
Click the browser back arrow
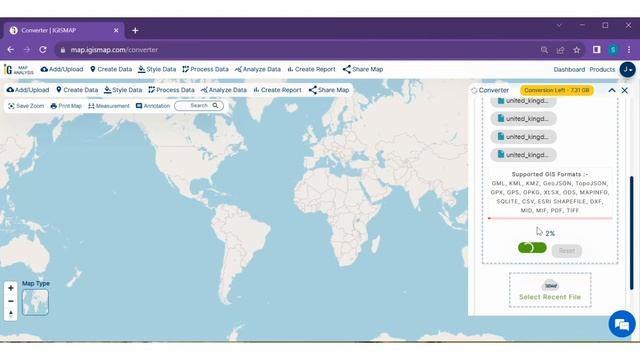[11, 50]
